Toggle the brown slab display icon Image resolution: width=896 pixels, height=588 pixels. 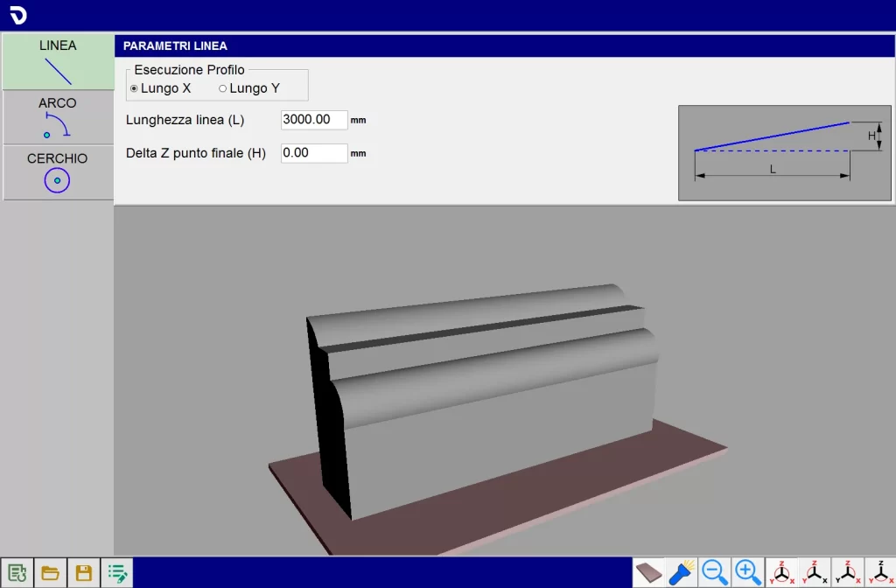pos(648,572)
